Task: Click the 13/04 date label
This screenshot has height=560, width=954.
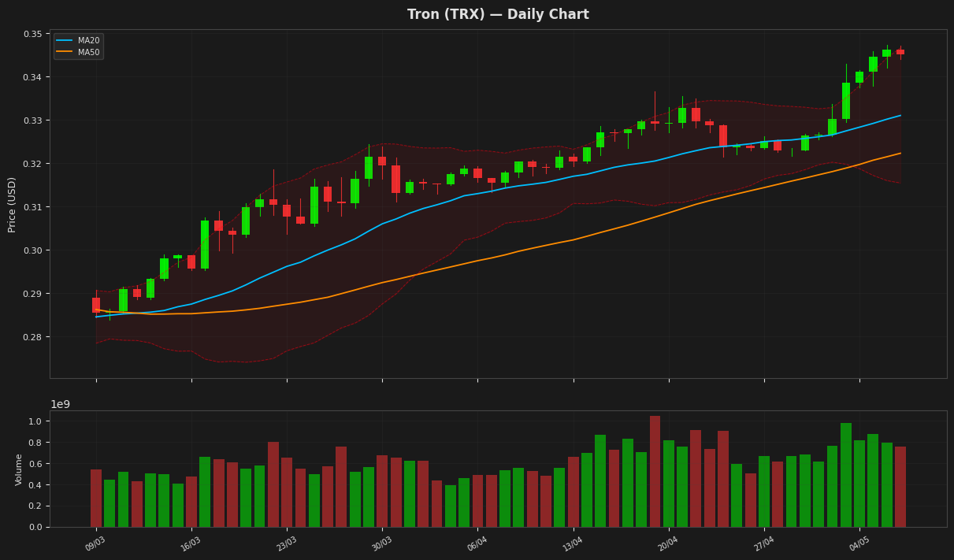Action: pos(573,543)
